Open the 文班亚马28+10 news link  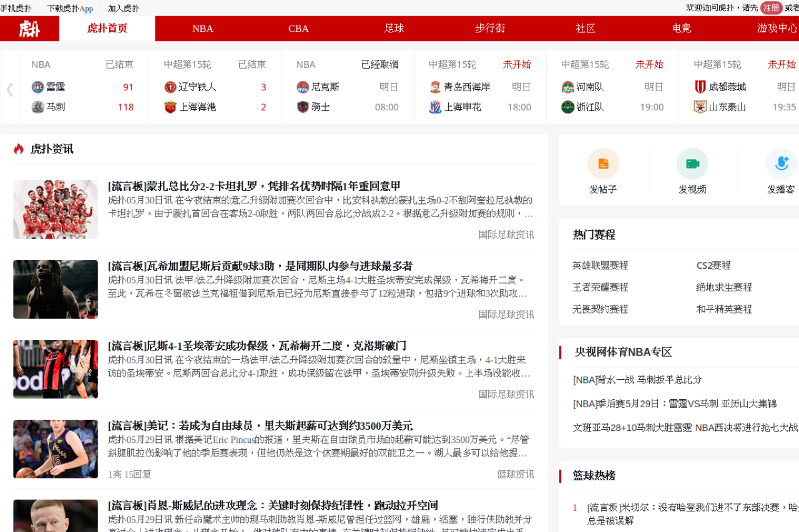click(x=685, y=427)
